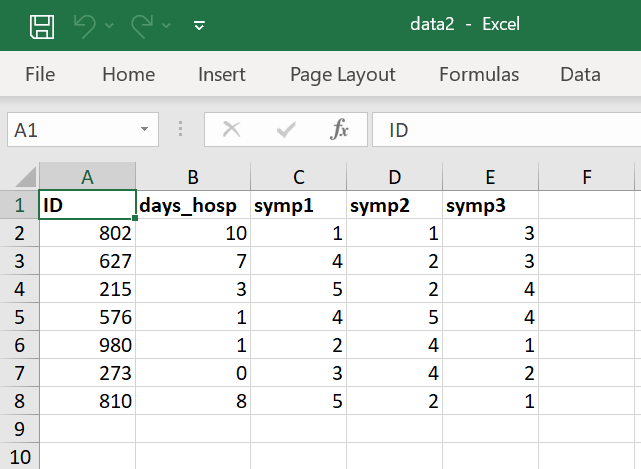The image size is (641, 469).
Task: Click the Name Box showing A1
Action: 70,130
